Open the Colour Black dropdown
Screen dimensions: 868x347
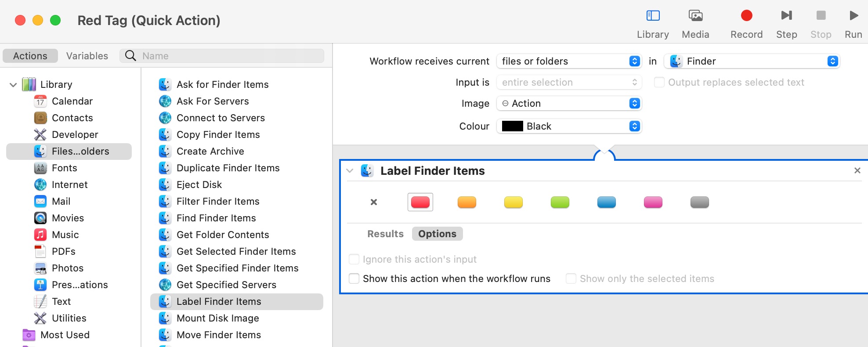click(x=569, y=126)
